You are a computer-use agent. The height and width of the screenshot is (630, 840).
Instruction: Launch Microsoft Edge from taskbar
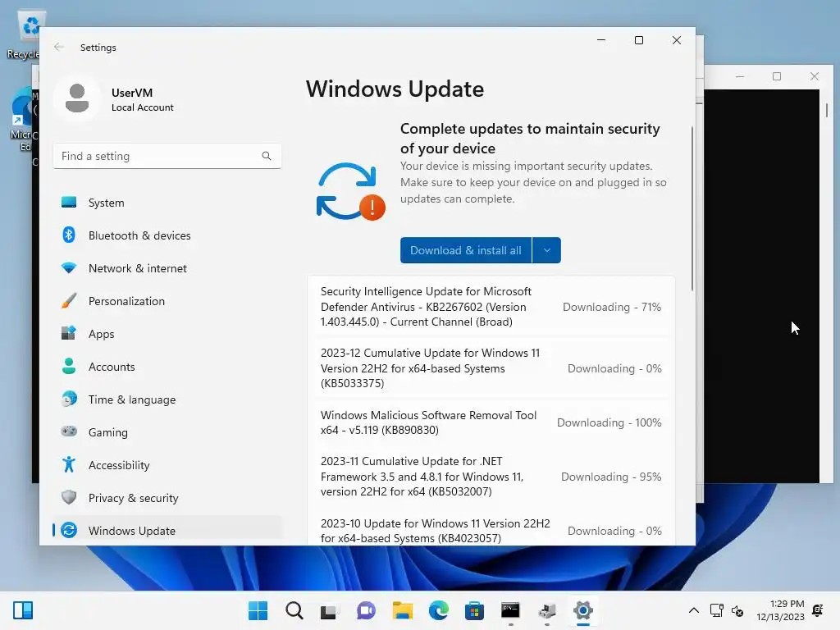tap(438, 610)
